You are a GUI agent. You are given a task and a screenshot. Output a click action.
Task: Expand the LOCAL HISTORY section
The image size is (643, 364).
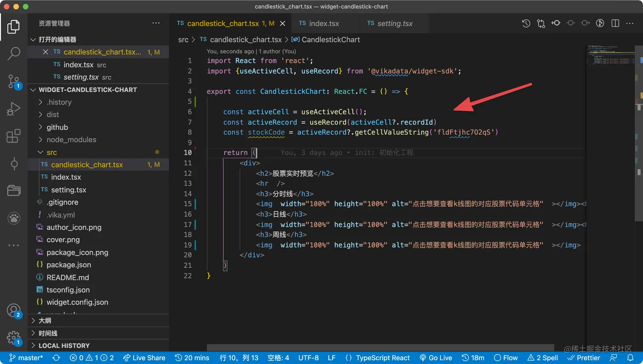pyautogui.click(x=98, y=345)
